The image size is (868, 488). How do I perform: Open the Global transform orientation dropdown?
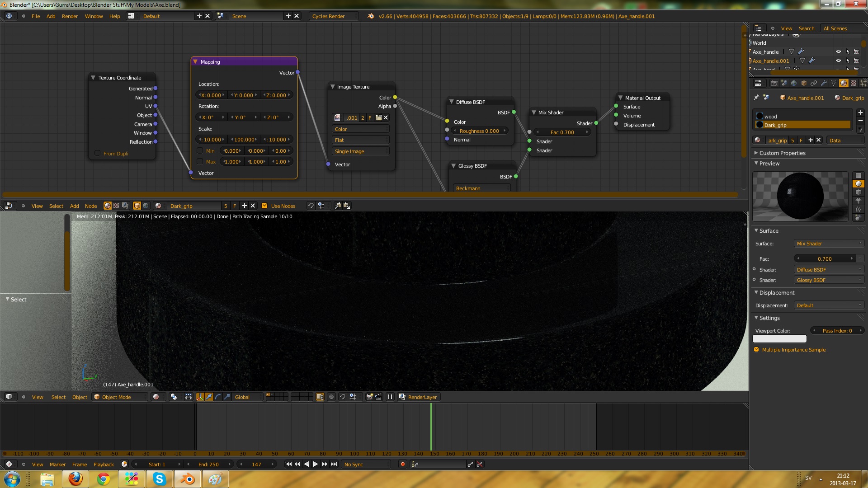pyautogui.click(x=247, y=397)
